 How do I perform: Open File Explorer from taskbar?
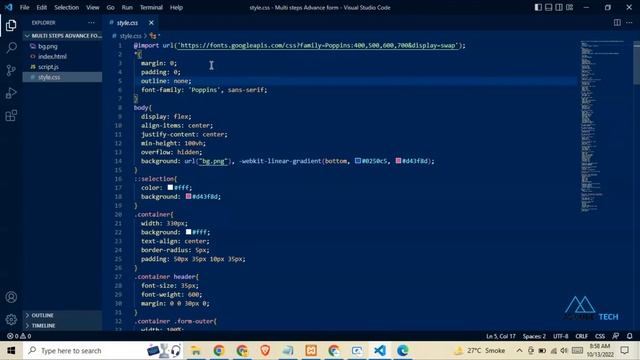(196, 351)
